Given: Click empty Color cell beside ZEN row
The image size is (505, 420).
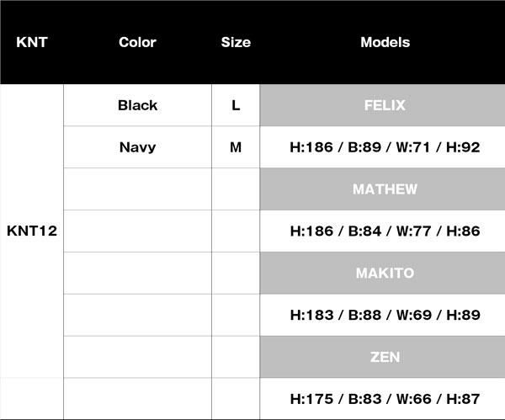Looking at the screenshot, I should tap(137, 357).
